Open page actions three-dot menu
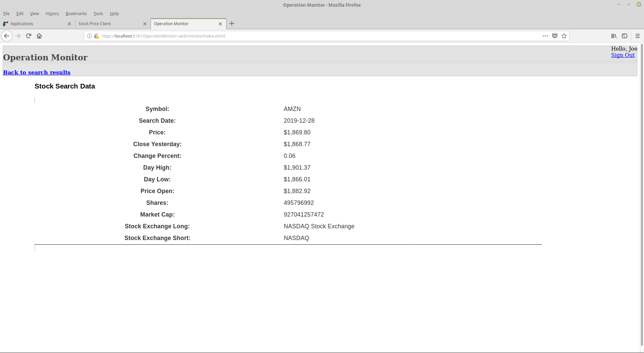This screenshot has width=644, height=353. (x=545, y=36)
